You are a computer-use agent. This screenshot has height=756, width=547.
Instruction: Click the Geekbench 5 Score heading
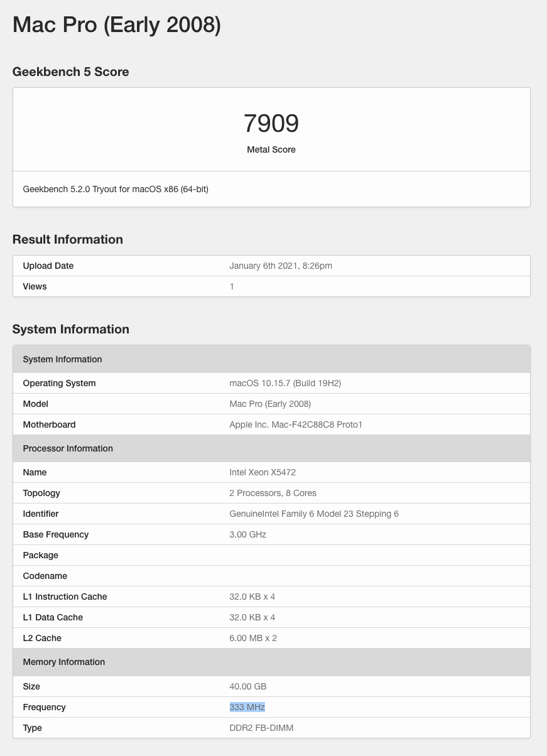(71, 72)
